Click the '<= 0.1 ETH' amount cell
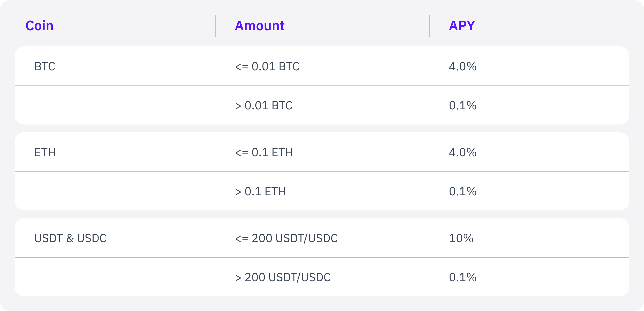The width and height of the screenshot is (644, 311). tap(264, 152)
